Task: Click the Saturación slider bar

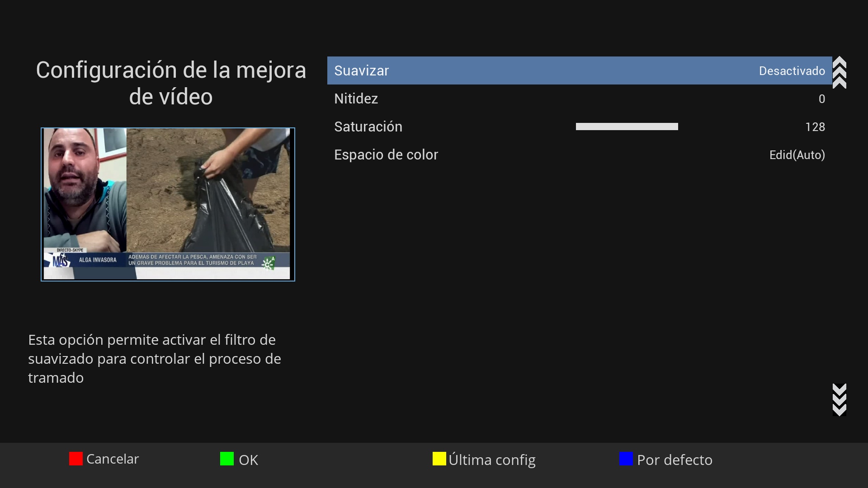Action: coord(627,127)
